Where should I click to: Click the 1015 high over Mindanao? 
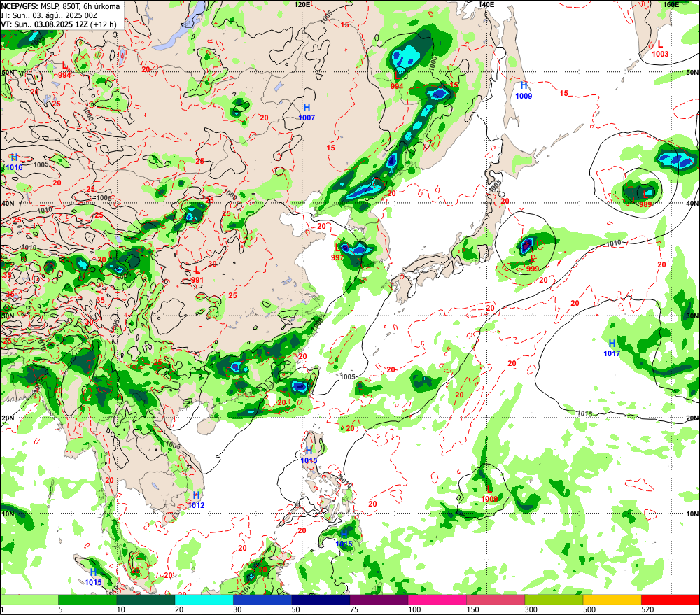(344, 544)
